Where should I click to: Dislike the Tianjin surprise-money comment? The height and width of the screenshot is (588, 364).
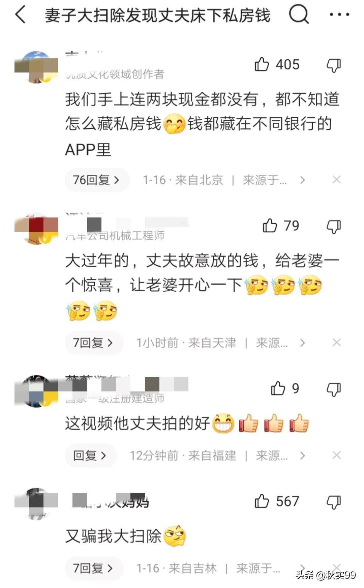334,226
